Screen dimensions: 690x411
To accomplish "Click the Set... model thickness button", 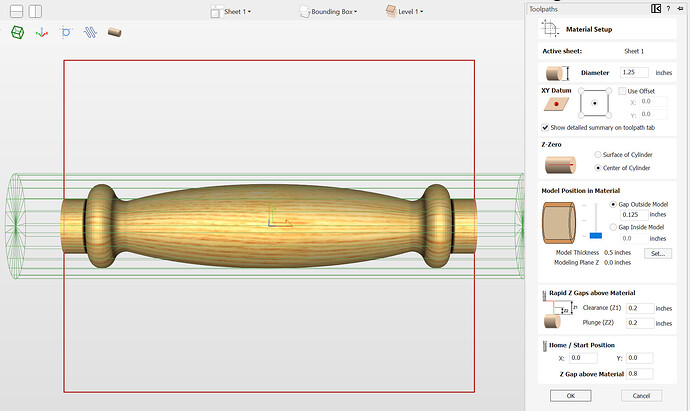I will pyautogui.click(x=658, y=253).
